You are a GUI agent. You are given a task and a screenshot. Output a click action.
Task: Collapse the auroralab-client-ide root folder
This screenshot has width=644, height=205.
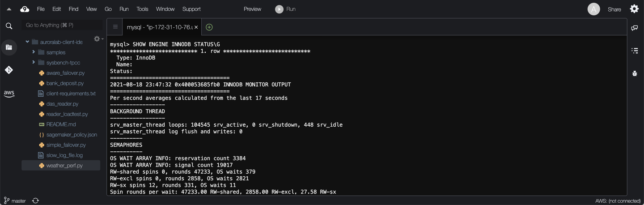pyautogui.click(x=27, y=42)
